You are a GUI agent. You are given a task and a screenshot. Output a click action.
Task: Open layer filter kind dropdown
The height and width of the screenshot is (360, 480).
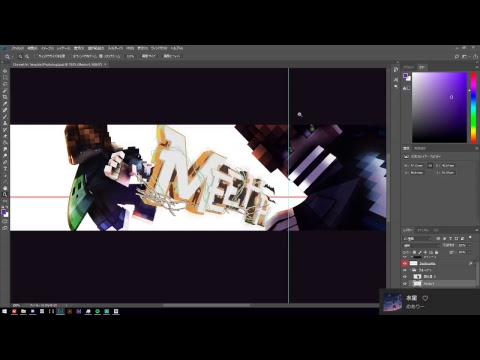[x=417, y=238]
